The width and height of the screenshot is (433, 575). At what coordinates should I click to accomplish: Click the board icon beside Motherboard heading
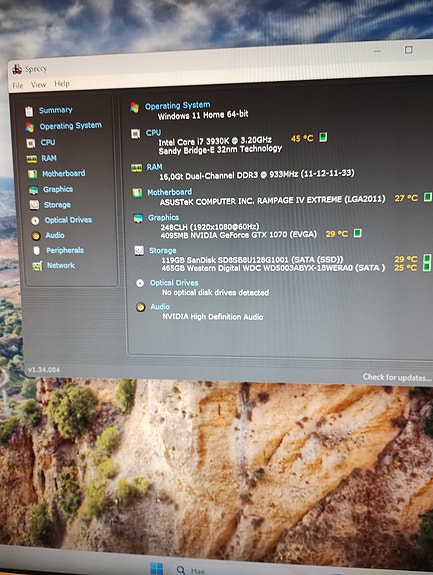pyautogui.click(x=137, y=193)
